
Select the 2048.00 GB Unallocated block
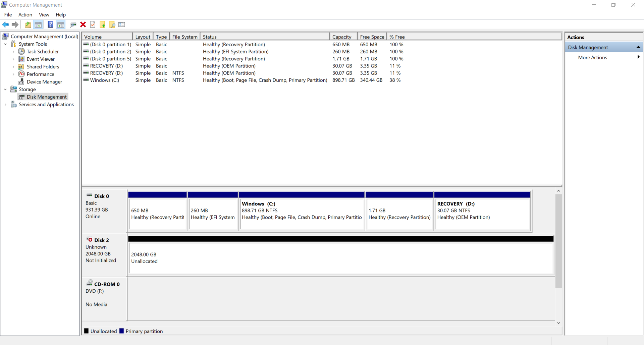pyautogui.click(x=341, y=255)
